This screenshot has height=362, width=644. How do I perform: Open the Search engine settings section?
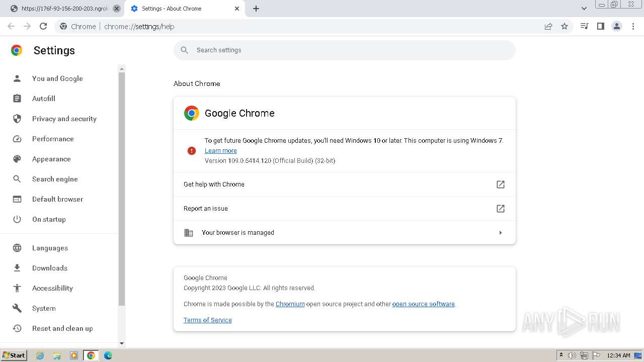(x=55, y=179)
